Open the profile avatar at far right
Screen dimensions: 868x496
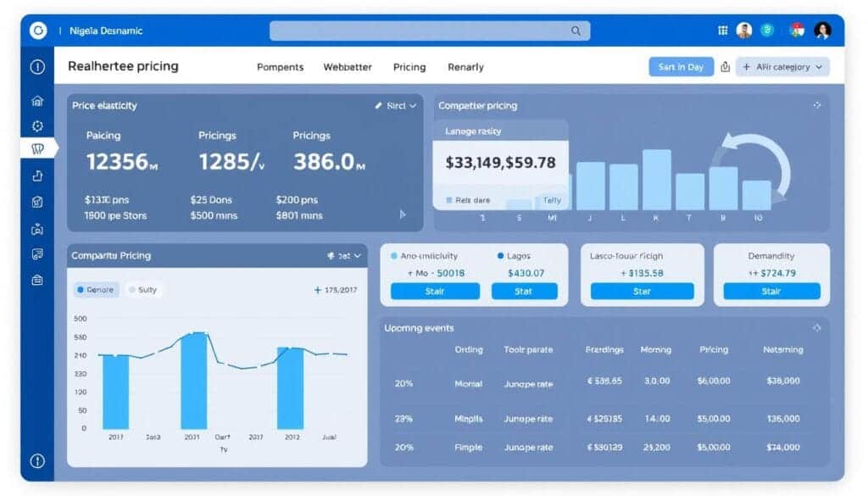tap(822, 31)
